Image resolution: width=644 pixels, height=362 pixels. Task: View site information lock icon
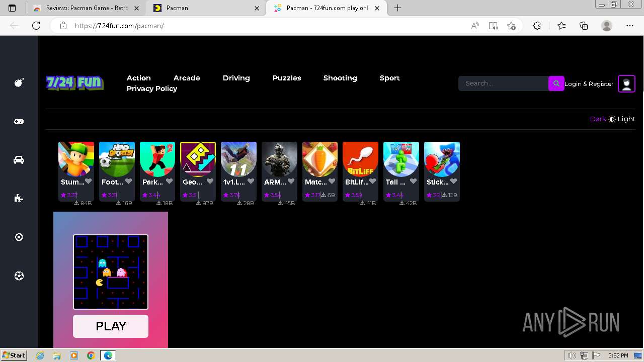coord(63,26)
